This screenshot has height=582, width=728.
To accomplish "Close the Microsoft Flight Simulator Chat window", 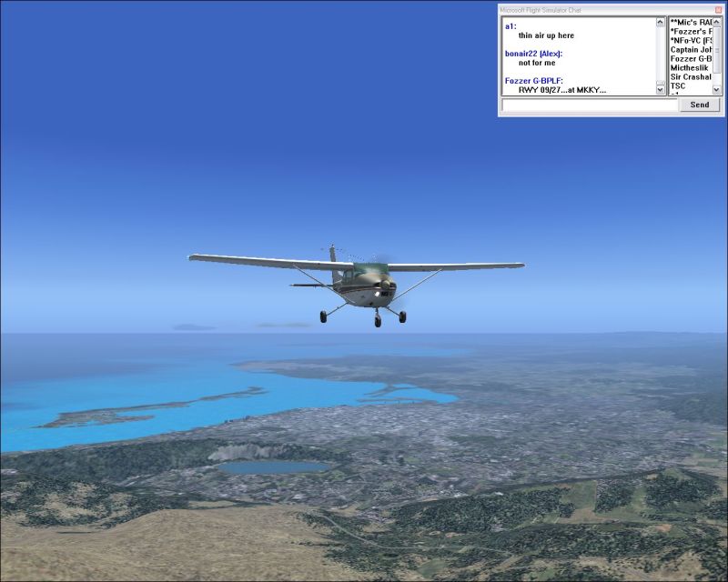I will click(x=719, y=10).
